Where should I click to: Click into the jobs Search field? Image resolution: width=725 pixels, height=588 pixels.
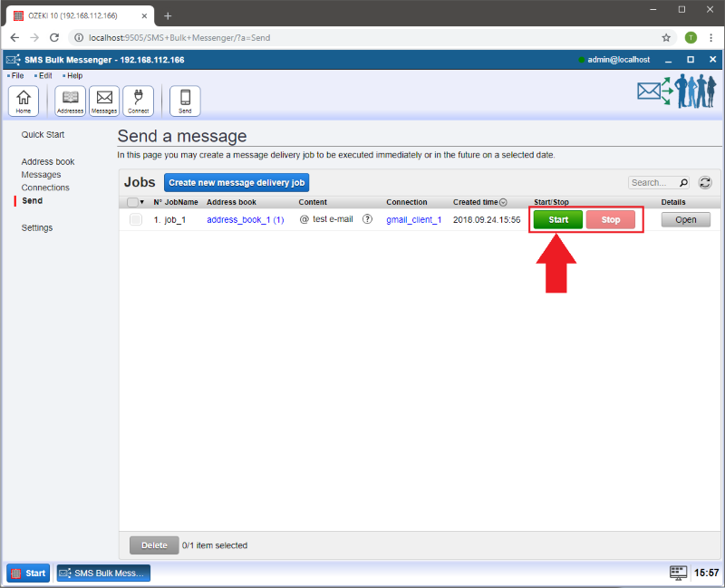click(652, 182)
